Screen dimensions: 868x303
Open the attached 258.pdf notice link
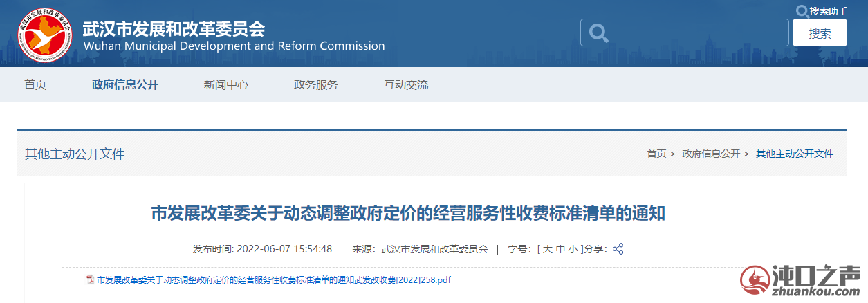[x=274, y=280]
